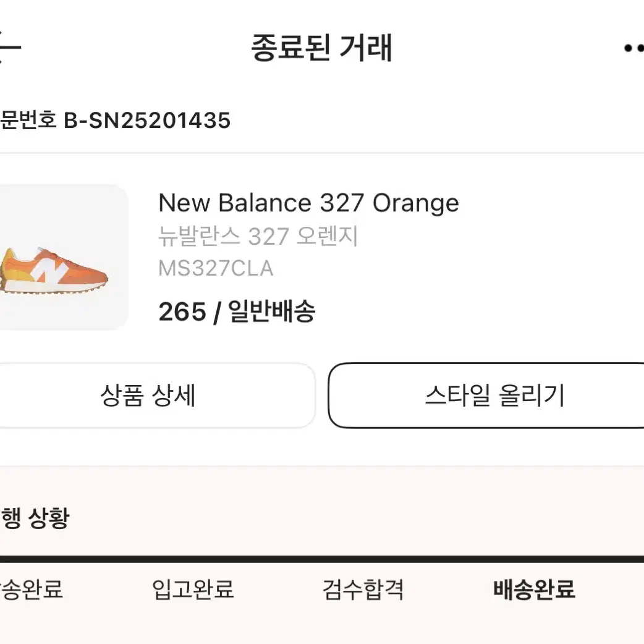Go back using the arrow icon
Image resolution: width=644 pixels, height=644 pixels.
[9, 47]
